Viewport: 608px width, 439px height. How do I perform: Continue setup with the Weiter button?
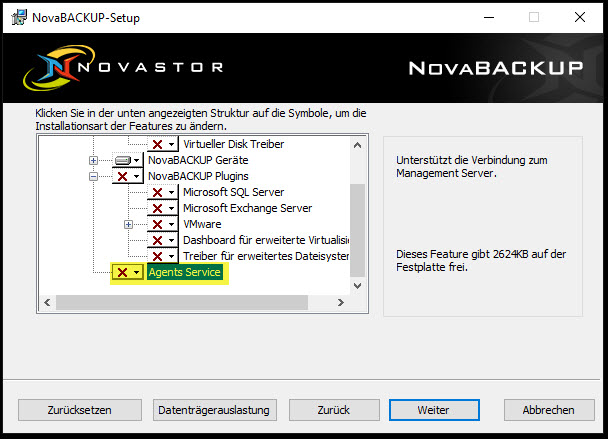[x=434, y=410]
